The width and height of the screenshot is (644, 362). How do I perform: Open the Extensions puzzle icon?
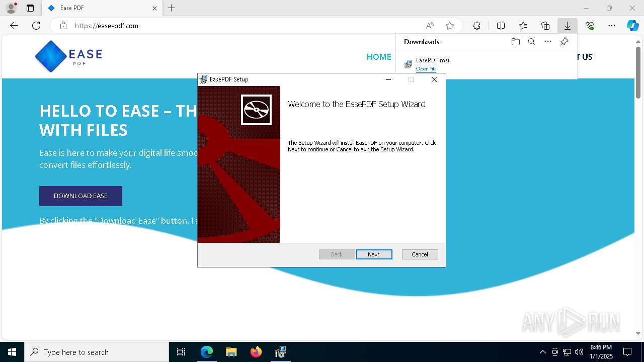pos(476,26)
